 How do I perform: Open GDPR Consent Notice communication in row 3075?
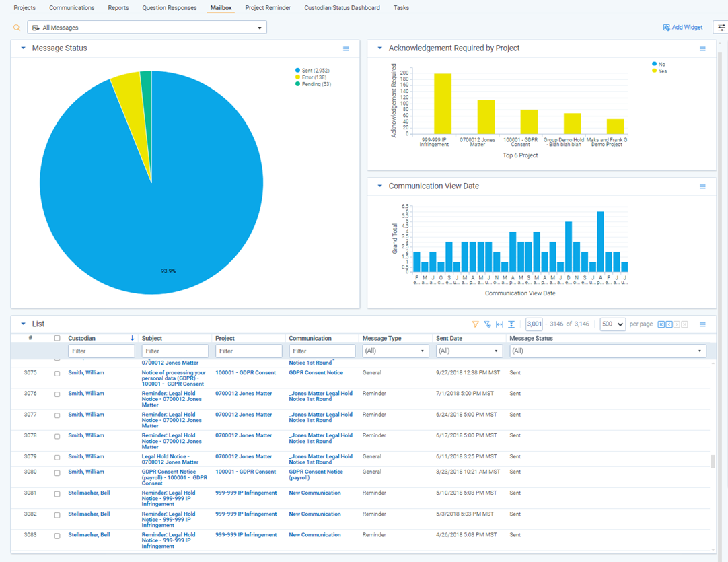316,372
